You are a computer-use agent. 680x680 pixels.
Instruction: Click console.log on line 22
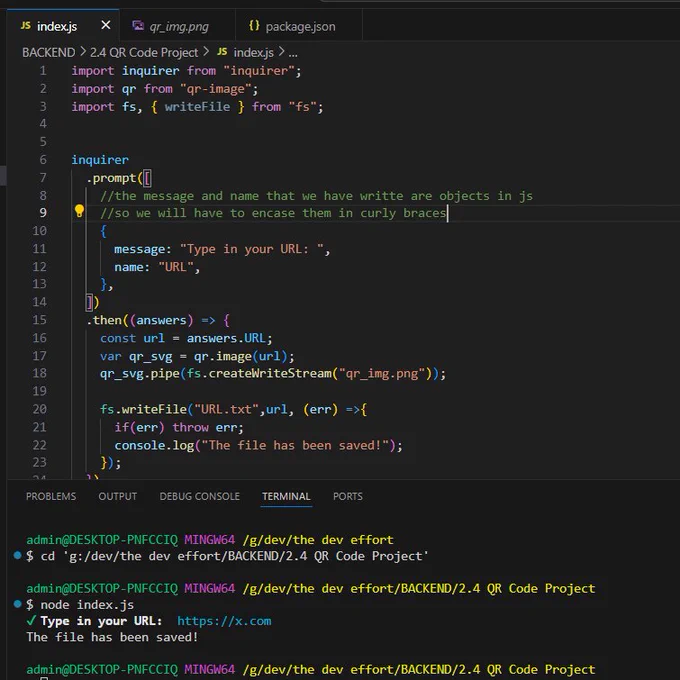coord(154,445)
